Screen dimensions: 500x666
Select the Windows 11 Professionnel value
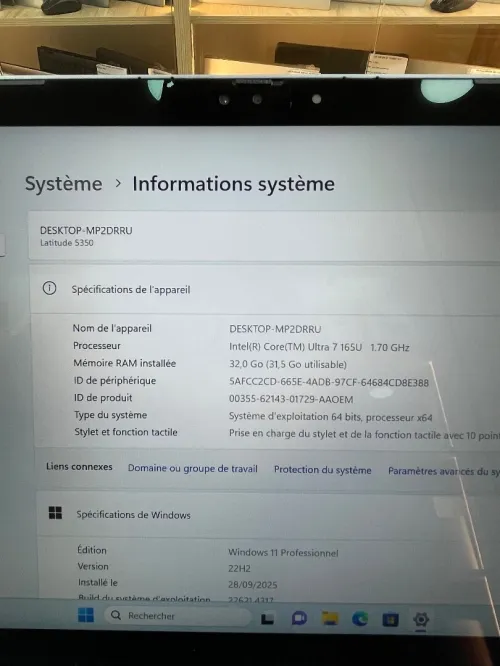click(x=283, y=553)
